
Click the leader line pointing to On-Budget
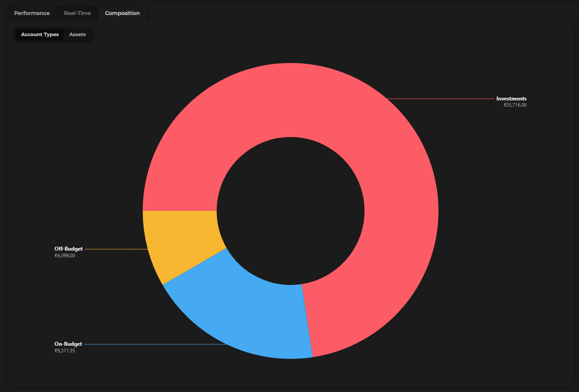click(x=154, y=344)
